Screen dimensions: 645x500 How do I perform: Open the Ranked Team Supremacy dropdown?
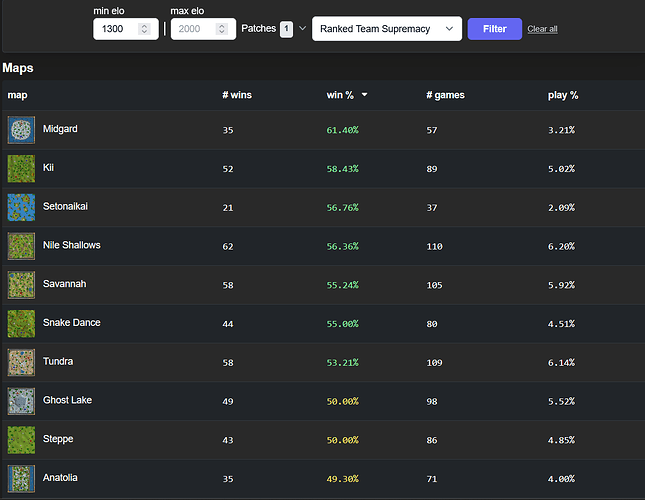click(387, 29)
